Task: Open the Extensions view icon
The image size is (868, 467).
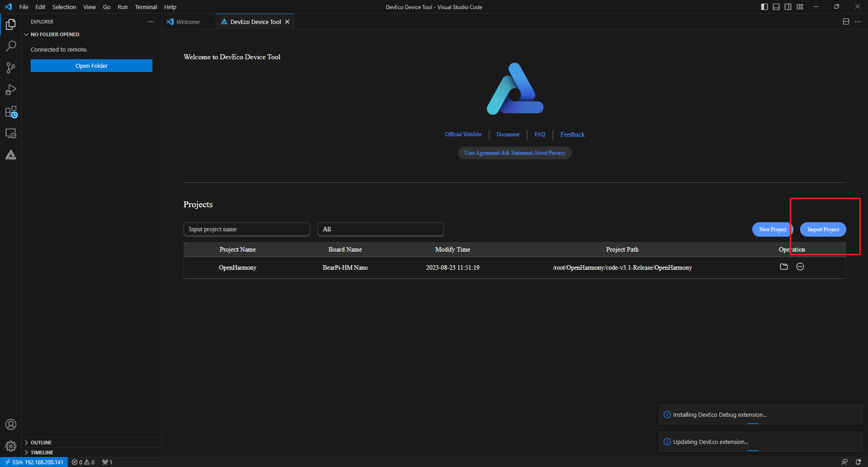Action: pyautogui.click(x=11, y=112)
